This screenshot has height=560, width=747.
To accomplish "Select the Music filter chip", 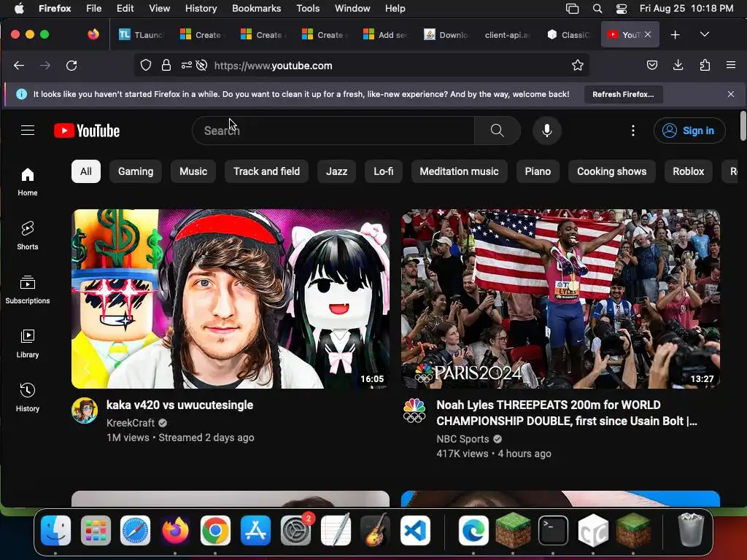I will coord(193,171).
